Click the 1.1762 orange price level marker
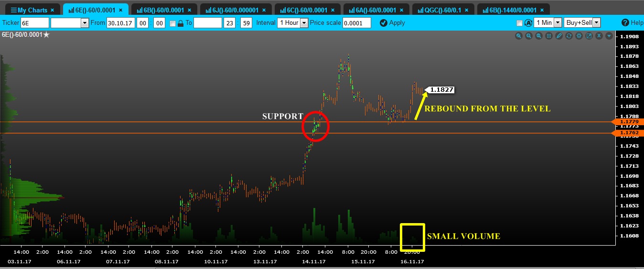Image resolution: width=644 pixels, height=269 pixels. (x=627, y=133)
